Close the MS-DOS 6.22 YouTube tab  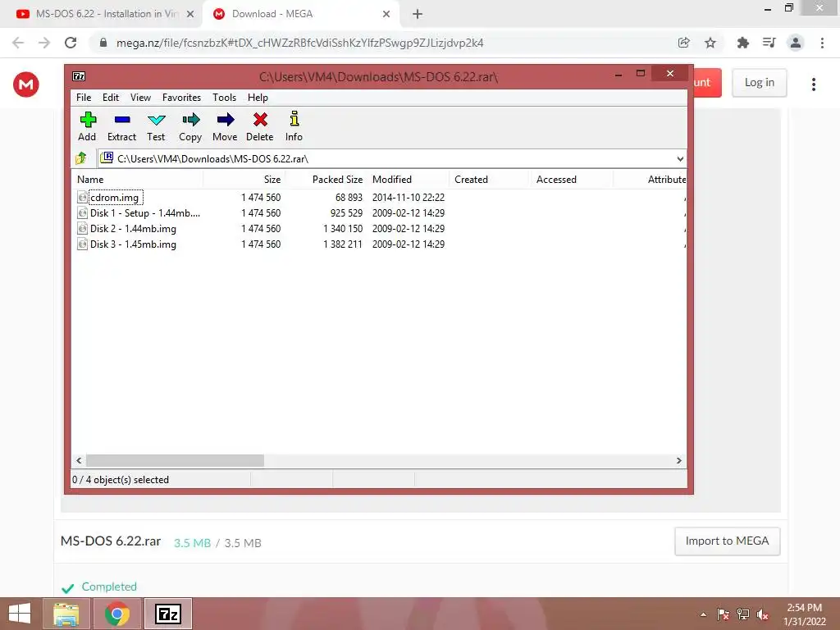click(x=190, y=15)
